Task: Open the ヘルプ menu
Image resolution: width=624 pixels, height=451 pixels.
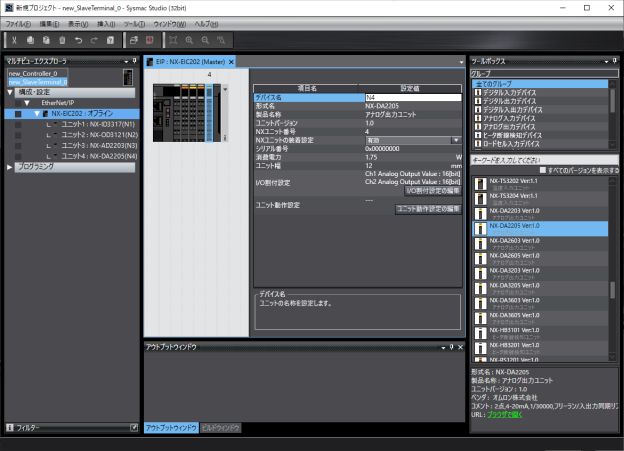Action: tap(206, 24)
